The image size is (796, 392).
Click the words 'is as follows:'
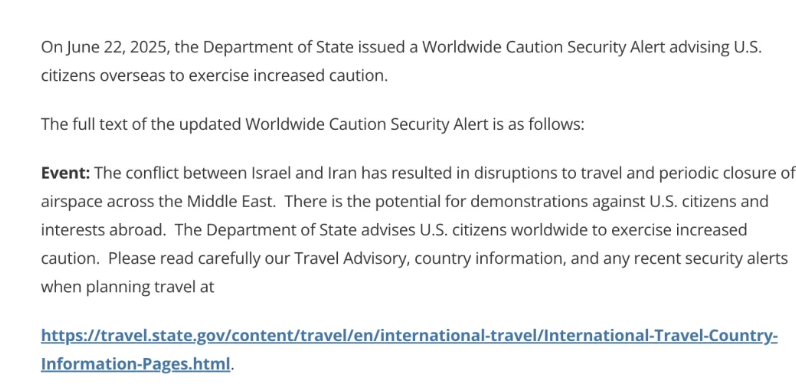(x=538, y=124)
